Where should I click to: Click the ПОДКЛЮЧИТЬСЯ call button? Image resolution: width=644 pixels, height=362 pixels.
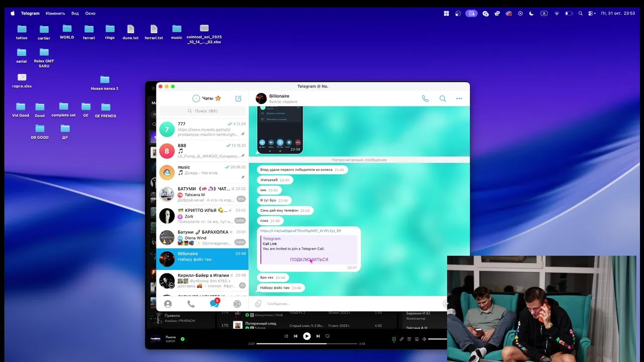(309, 259)
